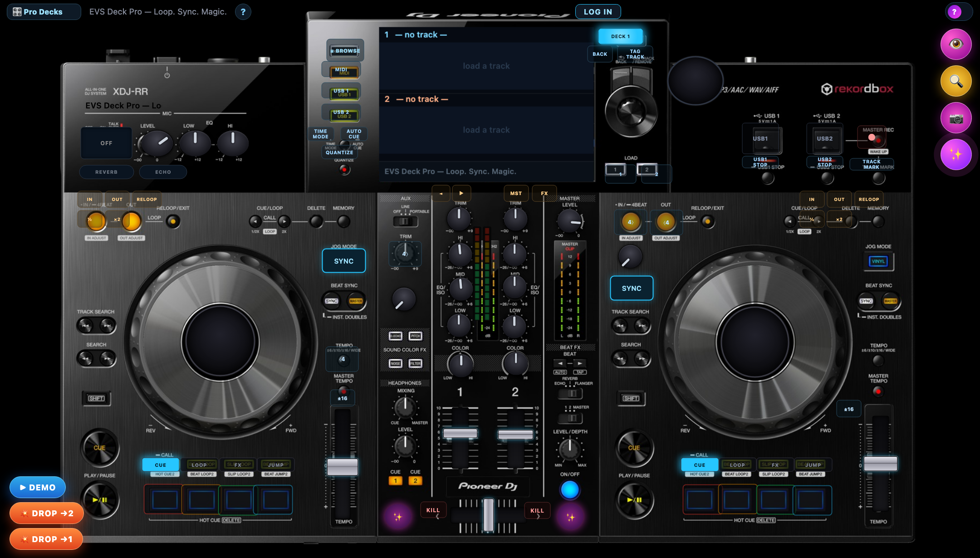This screenshot has height=558, width=980.
Task: Toggle left deck MASTER beat sync button
Action: click(356, 301)
